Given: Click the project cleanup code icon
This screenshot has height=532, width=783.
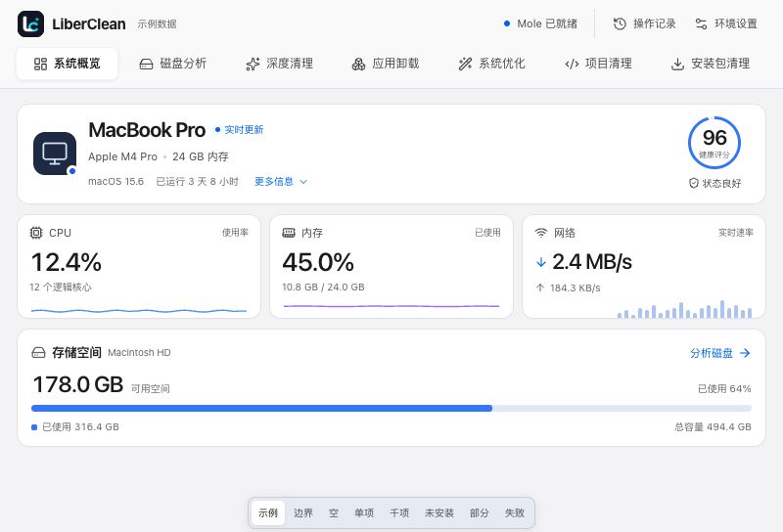Looking at the screenshot, I should (x=572, y=64).
